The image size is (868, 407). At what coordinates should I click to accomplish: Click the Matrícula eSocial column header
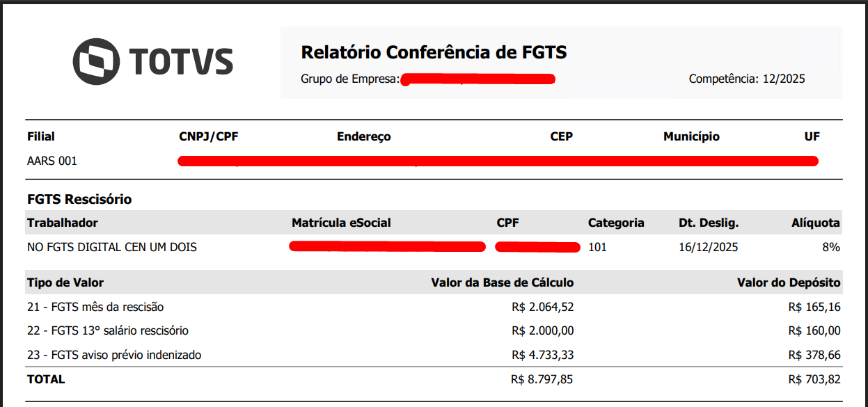341,223
